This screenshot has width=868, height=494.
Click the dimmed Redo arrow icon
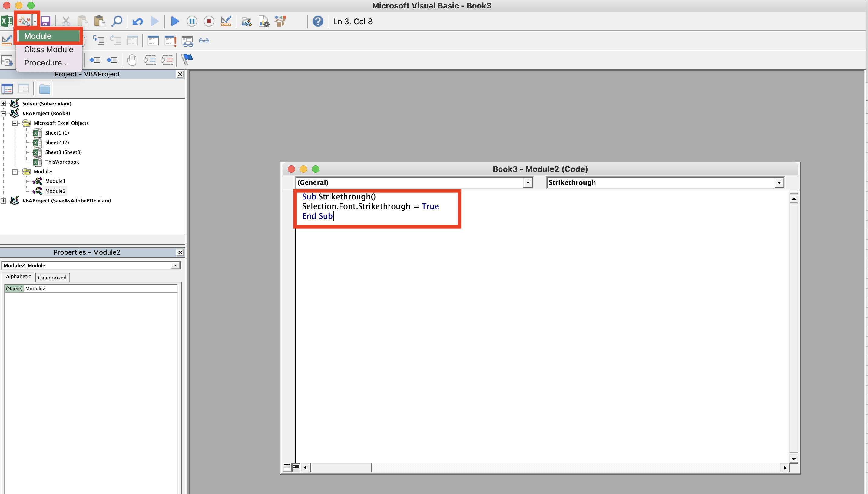(155, 22)
